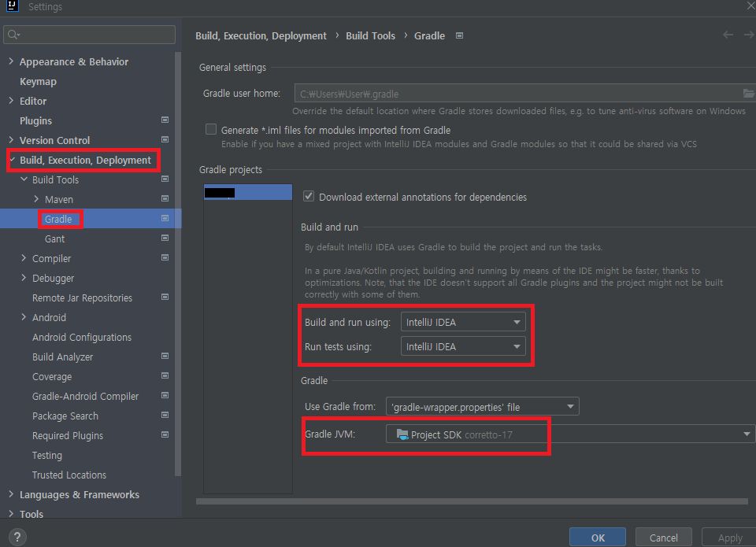Click the project-level icon next to the Gradle breadcrumb
Viewport: 756px width, 547px height.
click(x=459, y=35)
